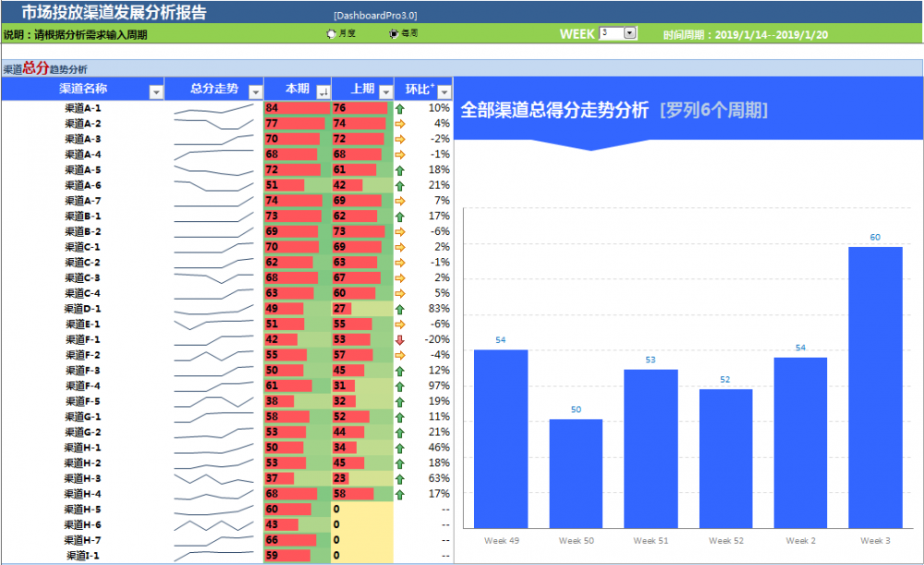
Task: Click the sparkline trend for 渠道H-6
Action: tap(213, 525)
